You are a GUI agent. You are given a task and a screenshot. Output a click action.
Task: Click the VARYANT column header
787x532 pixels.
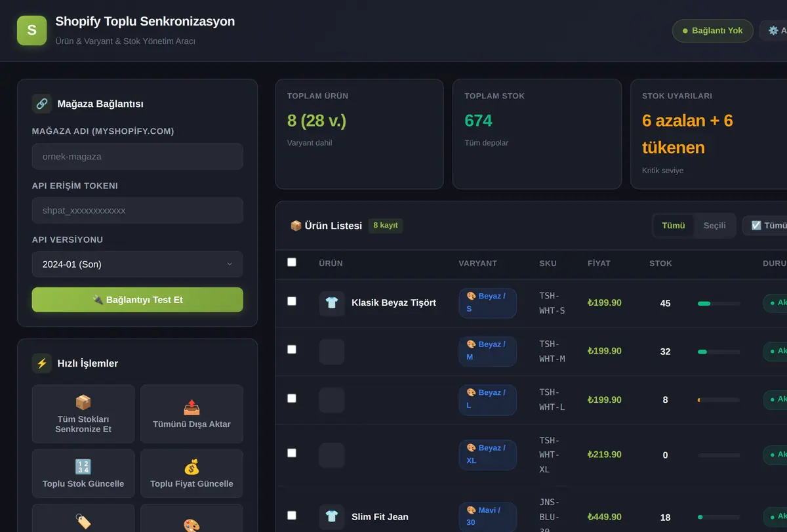pyautogui.click(x=478, y=263)
